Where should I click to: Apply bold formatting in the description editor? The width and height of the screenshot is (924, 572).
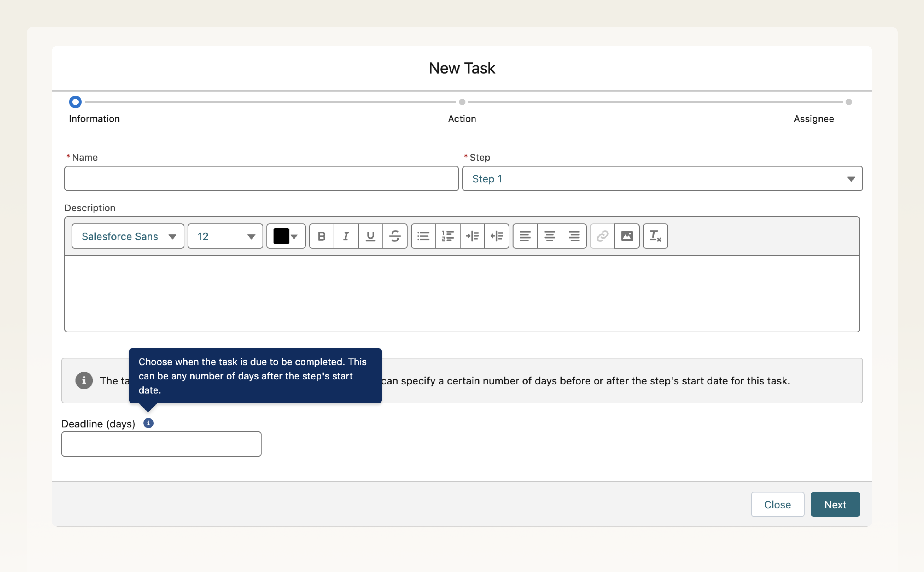coord(321,236)
